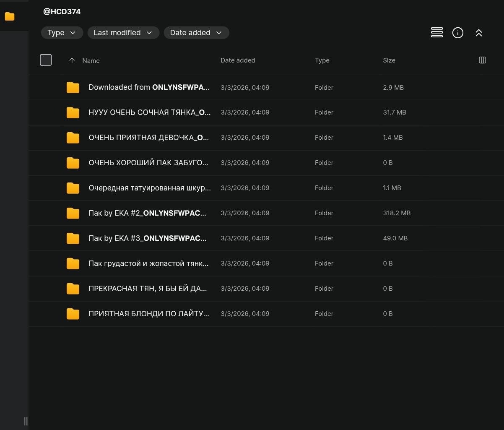The image size is (504, 430).
Task: Click folder icon of the 49.0 MB folder
Action: coord(73,238)
